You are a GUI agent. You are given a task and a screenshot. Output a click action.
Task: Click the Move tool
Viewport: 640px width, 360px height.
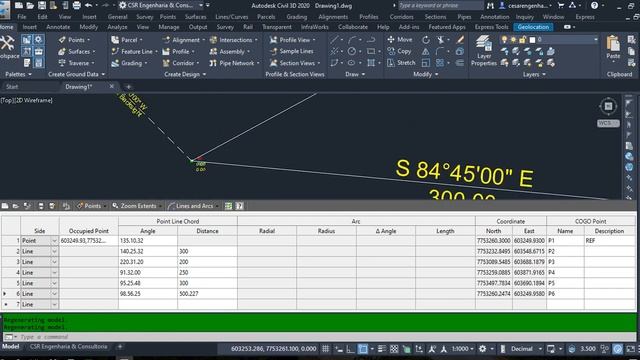coord(400,40)
